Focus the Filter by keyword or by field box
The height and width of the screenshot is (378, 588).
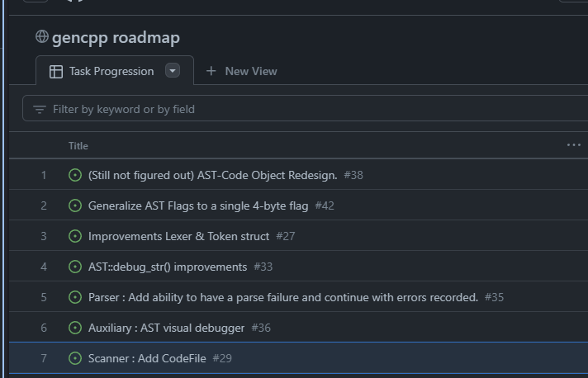click(306, 109)
